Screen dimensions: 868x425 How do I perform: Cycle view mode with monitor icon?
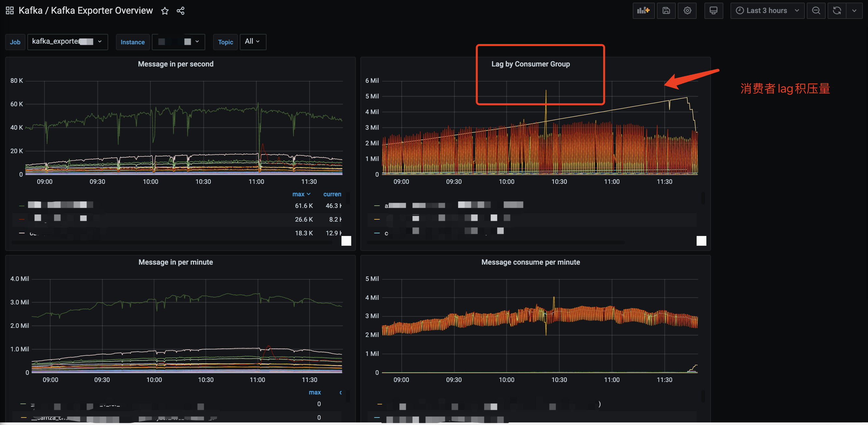coord(713,10)
